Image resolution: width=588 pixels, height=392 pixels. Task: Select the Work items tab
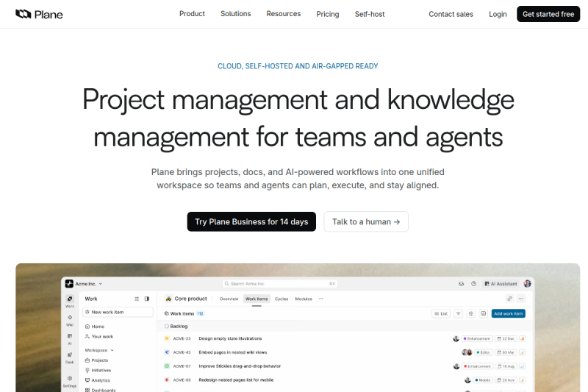point(257,299)
